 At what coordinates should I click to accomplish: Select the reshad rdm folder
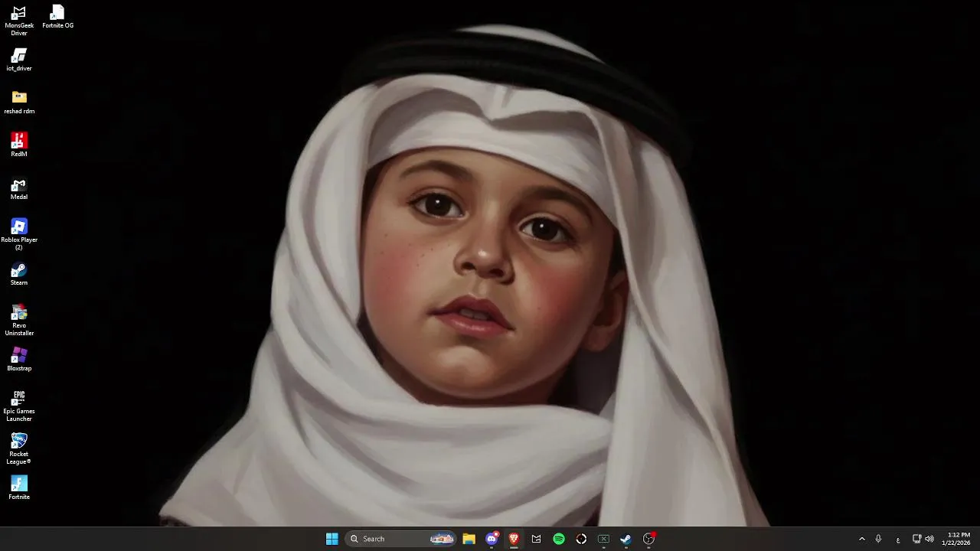click(x=19, y=103)
